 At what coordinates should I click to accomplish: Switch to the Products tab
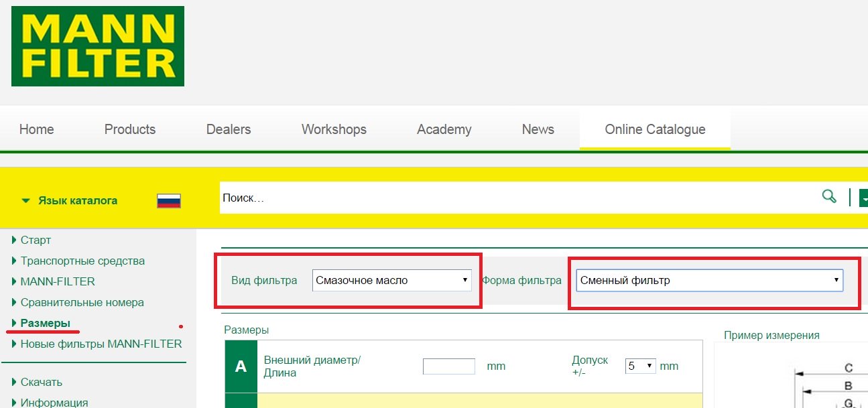pos(130,129)
